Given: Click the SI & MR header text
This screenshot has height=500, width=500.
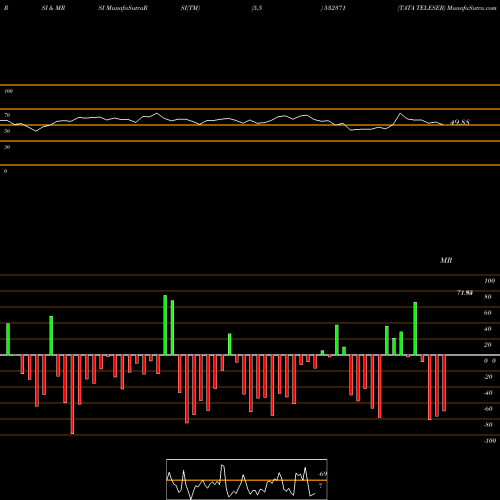Looking at the screenshot, I should pos(53,8).
